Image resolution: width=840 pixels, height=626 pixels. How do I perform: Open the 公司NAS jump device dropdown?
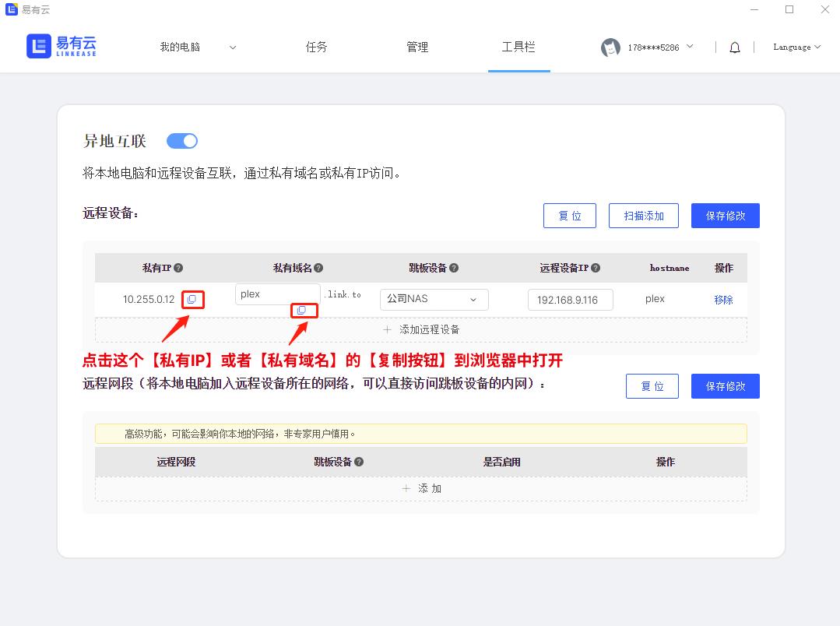click(434, 300)
